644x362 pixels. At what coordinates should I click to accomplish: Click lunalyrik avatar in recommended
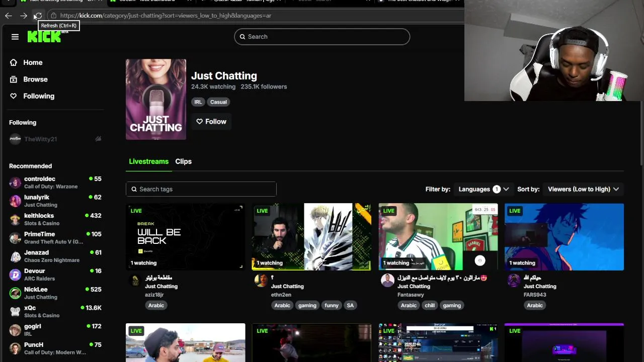(16, 201)
